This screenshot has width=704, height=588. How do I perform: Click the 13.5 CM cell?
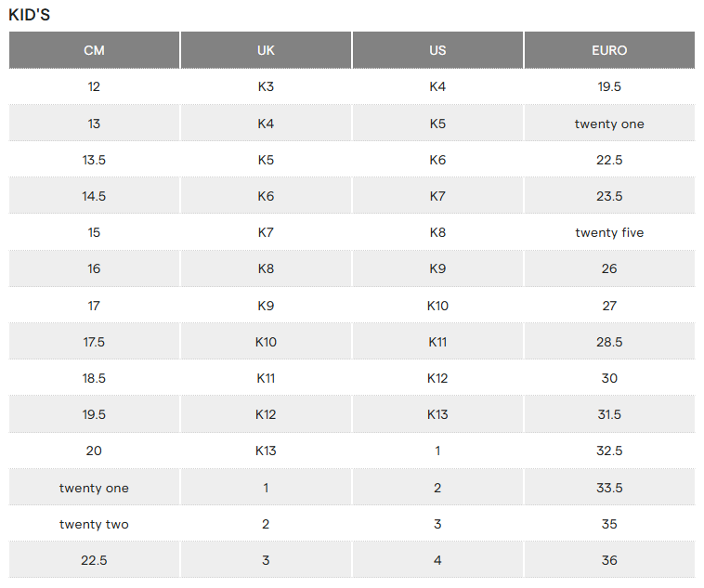[94, 160]
